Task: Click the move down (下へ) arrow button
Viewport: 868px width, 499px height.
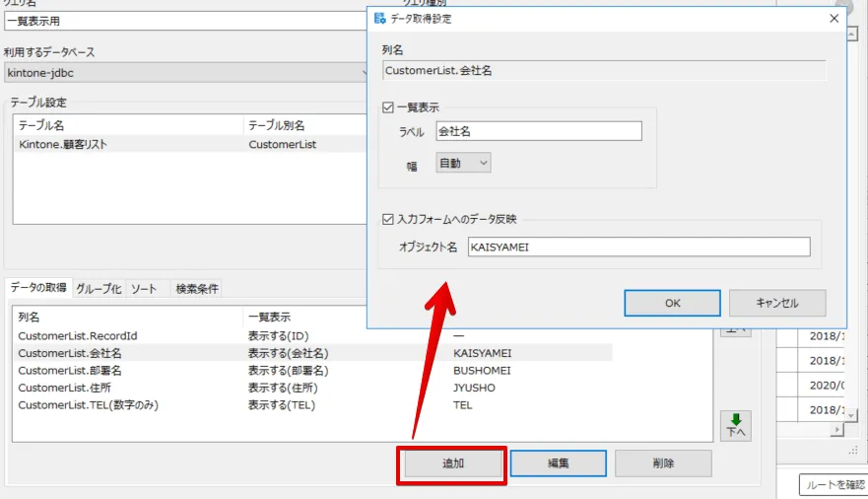Action: pyautogui.click(x=736, y=426)
